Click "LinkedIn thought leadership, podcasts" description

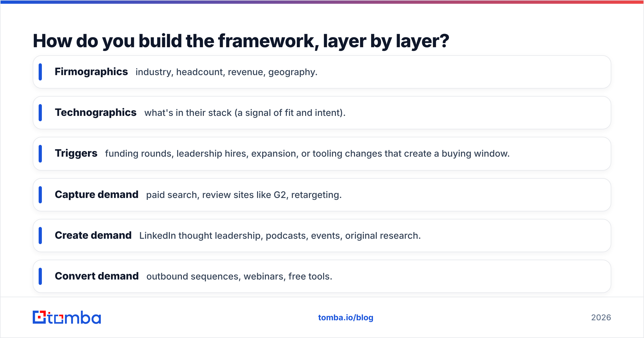[280, 236]
